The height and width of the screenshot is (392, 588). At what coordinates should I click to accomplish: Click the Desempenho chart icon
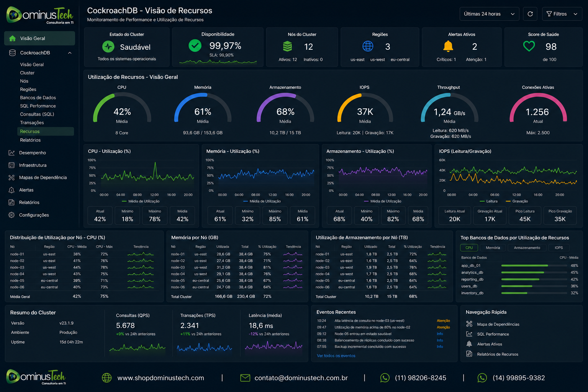[11, 153]
